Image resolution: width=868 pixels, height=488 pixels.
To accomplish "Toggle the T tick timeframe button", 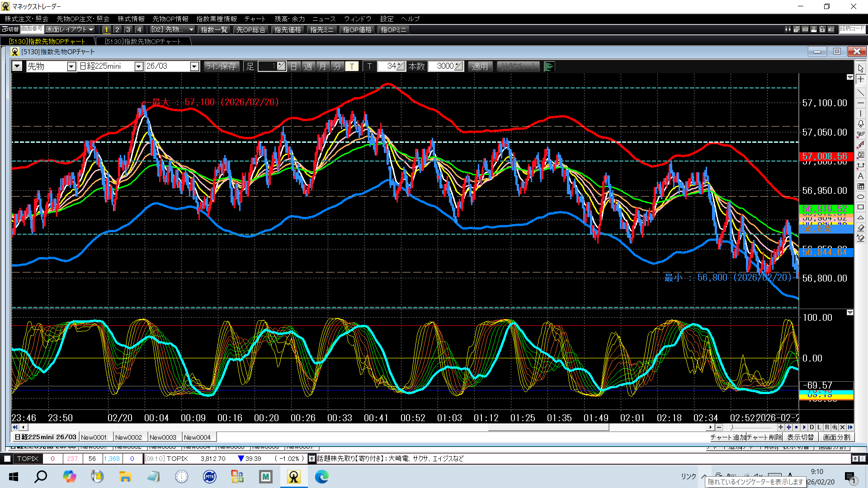I will point(352,66).
